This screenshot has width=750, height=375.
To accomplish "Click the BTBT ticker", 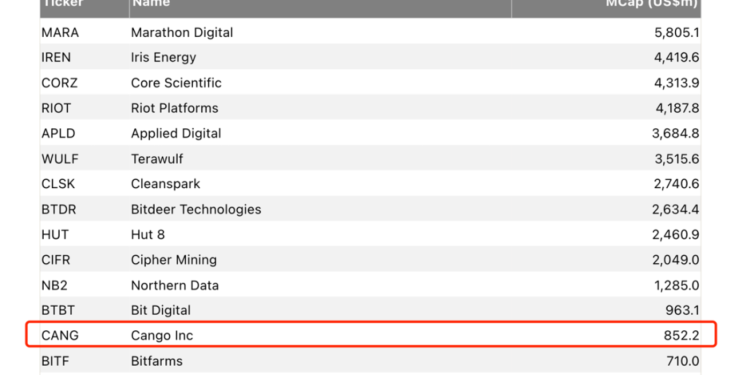I will [58, 310].
